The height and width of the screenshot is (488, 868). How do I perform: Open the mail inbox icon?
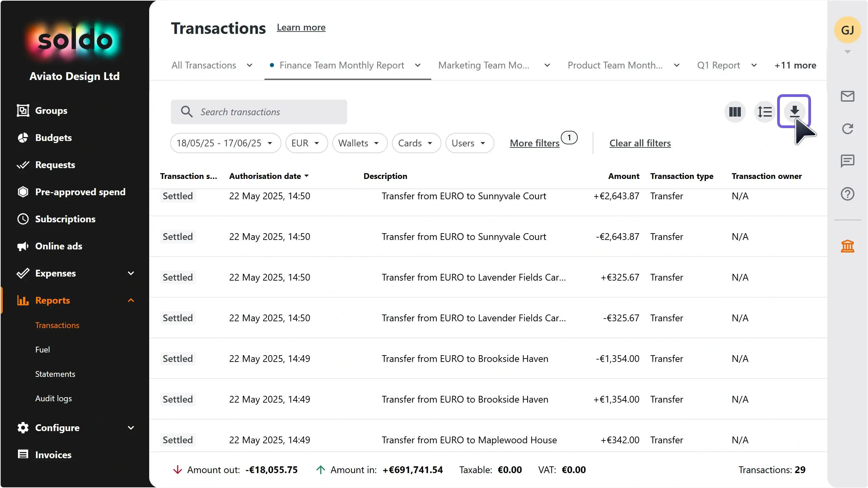pos(847,96)
